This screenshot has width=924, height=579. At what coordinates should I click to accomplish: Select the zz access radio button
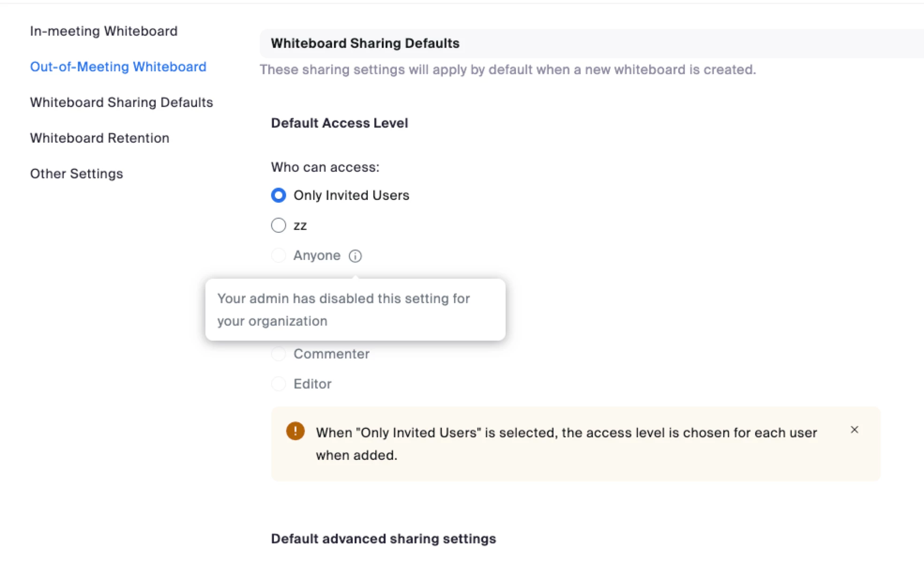point(279,225)
